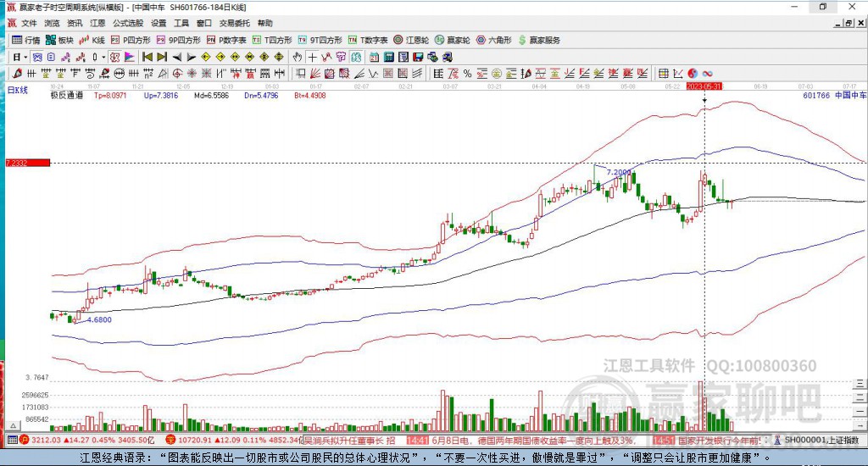Click the 7.2000 high price annotation
Image resolution: width=868 pixels, height=466 pixels.
tap(619, 172)
